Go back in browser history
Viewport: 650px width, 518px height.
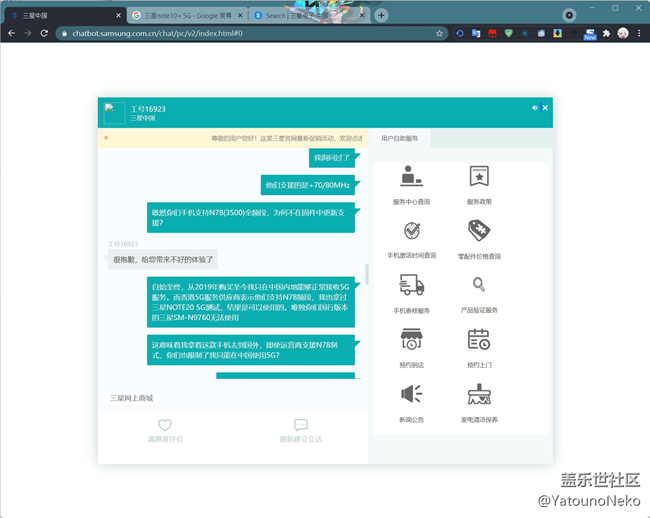click(x=12, y=33)
